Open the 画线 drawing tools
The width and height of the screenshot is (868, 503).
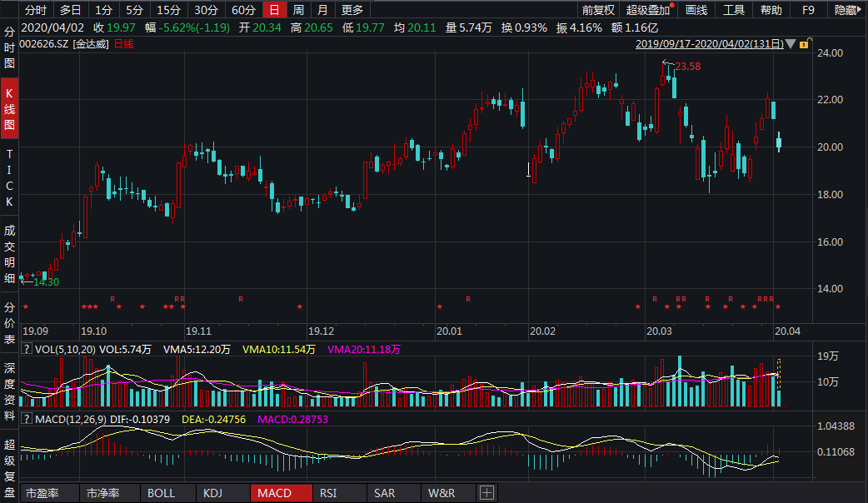tap(696, 10)
